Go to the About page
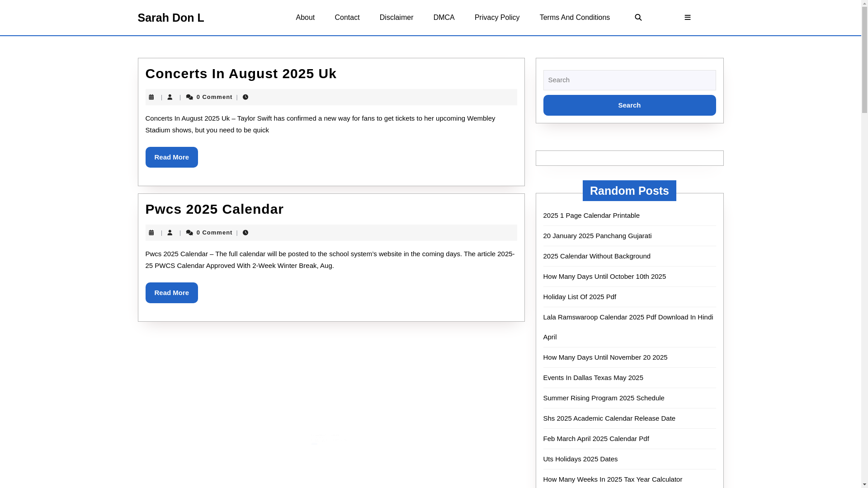The image size is (868, 488). click(x=305, y=18)
